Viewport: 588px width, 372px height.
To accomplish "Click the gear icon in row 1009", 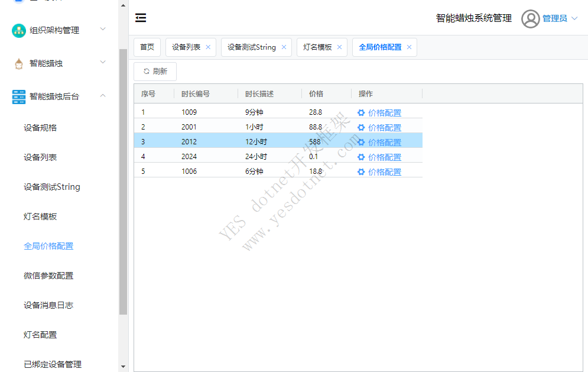I will (x=361, y=112).
